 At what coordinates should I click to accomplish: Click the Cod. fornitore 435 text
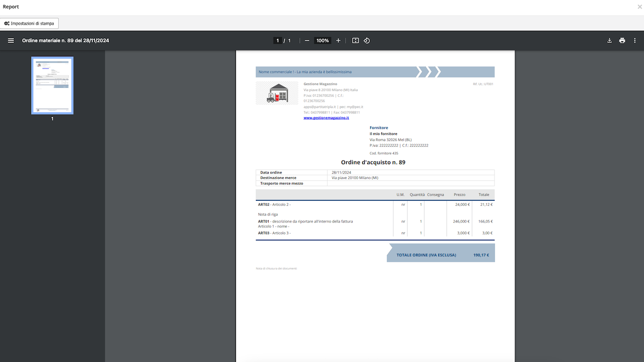(384, 153)
